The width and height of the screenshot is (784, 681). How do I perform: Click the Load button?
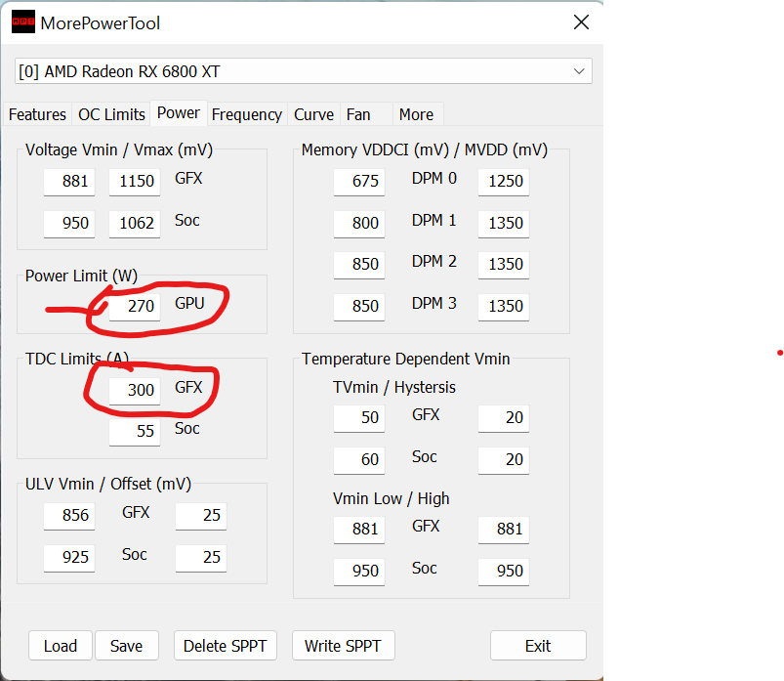(x=61, y=646)
